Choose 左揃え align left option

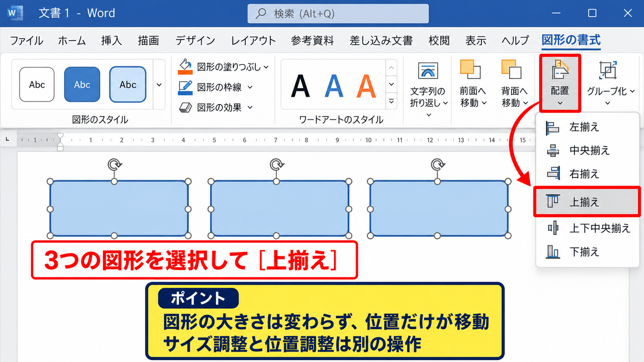tap(587, 127)
